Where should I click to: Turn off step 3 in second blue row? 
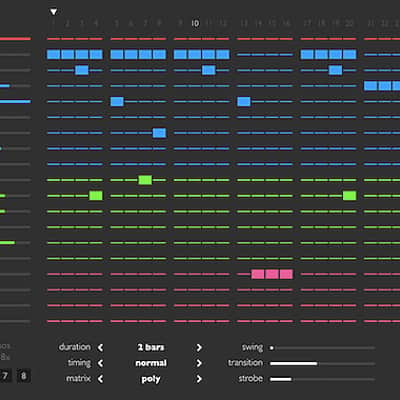[82, 70]
